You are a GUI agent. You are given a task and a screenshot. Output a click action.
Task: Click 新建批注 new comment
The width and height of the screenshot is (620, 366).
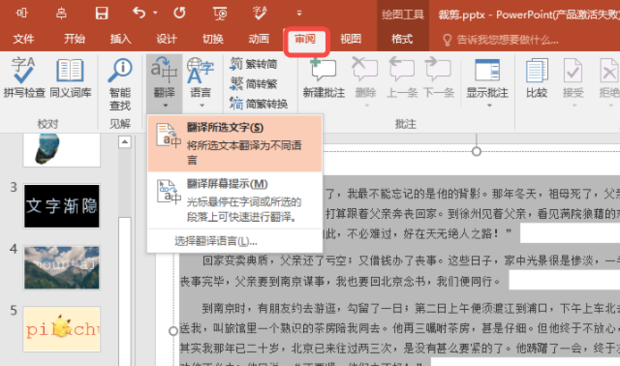pos(324,77)
